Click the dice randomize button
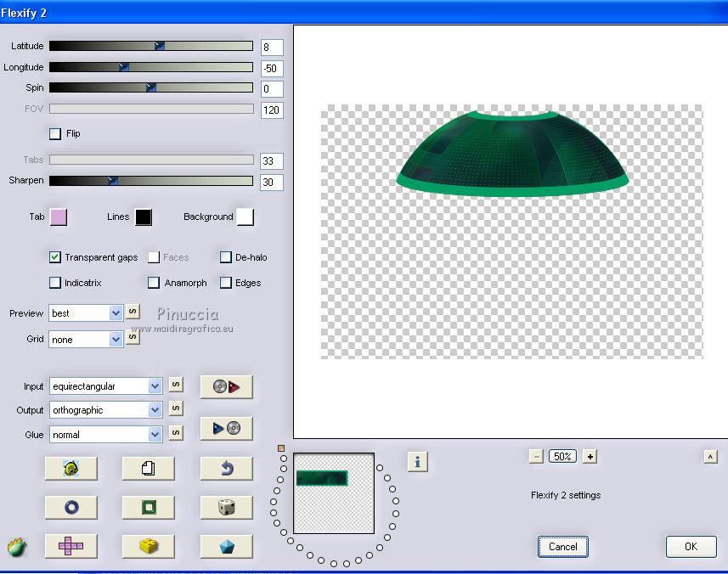This screenshot has height=574, width=728. point(227,507)
